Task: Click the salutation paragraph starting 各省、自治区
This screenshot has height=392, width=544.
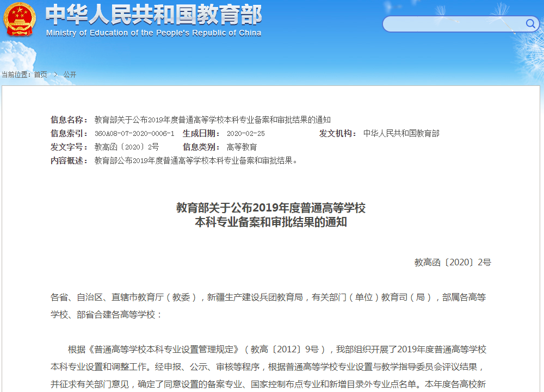Action: pos(268,306)
